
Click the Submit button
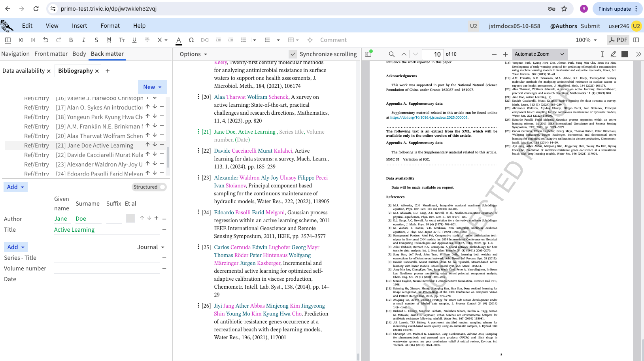click(590, 26)
